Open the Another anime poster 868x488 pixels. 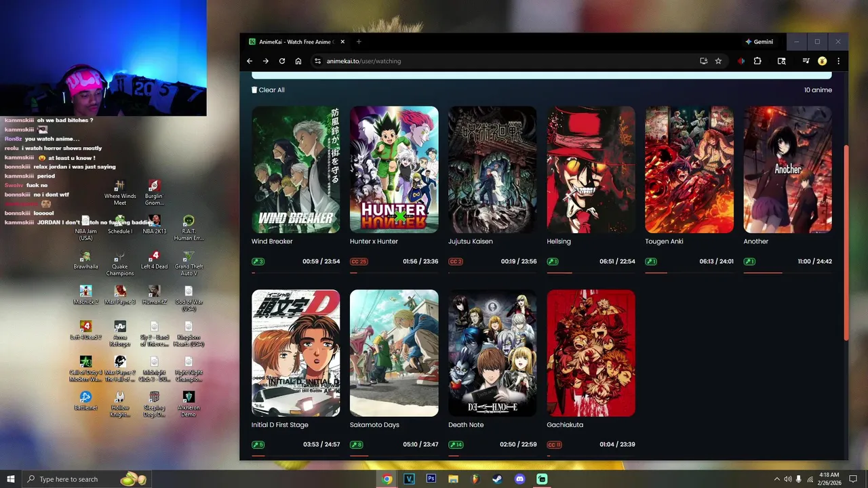[787, 169]
